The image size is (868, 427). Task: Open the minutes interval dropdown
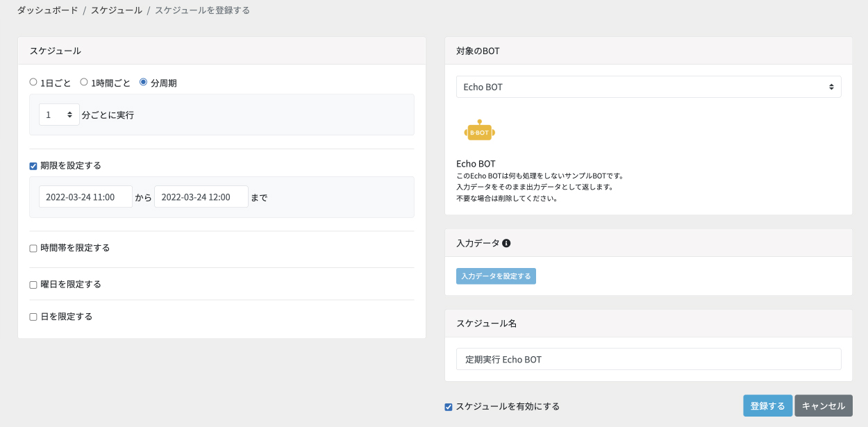point(59,115)
